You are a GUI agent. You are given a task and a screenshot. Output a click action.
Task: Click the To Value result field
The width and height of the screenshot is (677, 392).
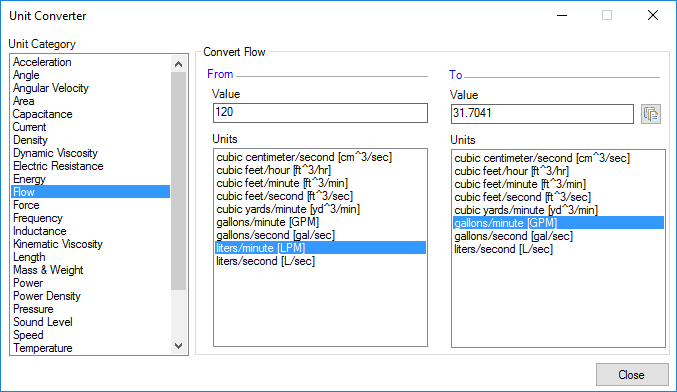[542, 114]
